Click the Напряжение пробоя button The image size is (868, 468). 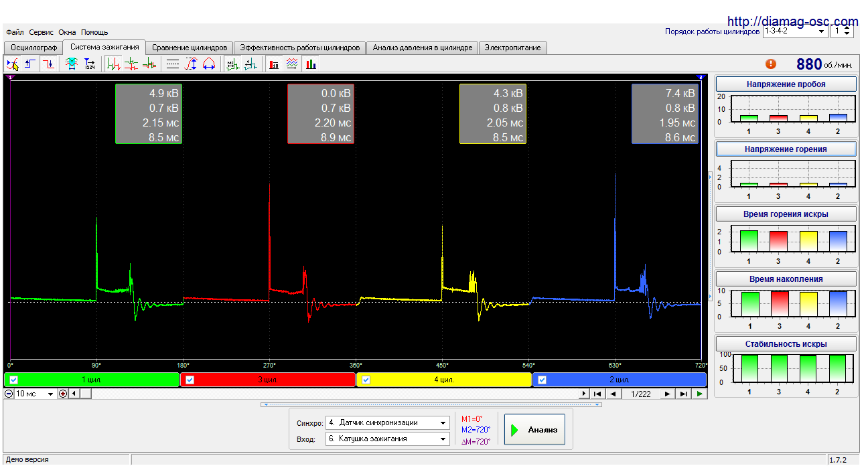(786, 84)
